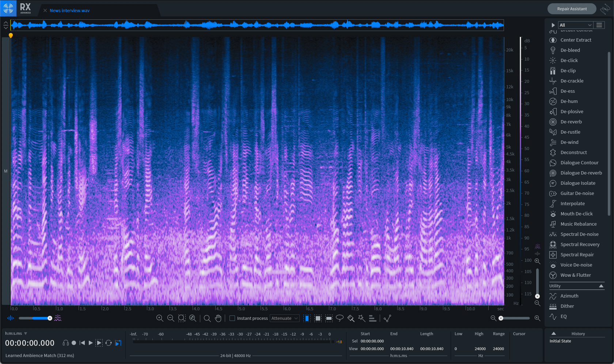Choose the magic wand selection tool
This screenshot has height=364, width=614.
(361, 318)
